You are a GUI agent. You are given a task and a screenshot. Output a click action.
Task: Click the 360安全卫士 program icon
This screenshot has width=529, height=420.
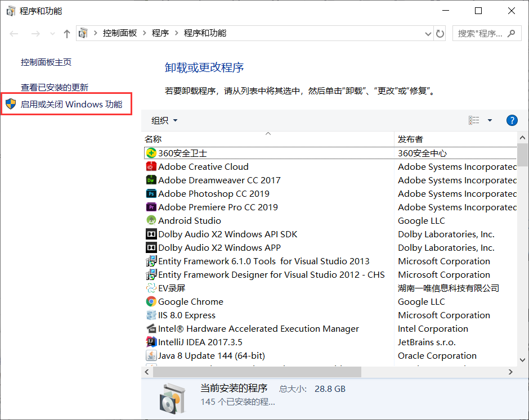click(151, 153)
